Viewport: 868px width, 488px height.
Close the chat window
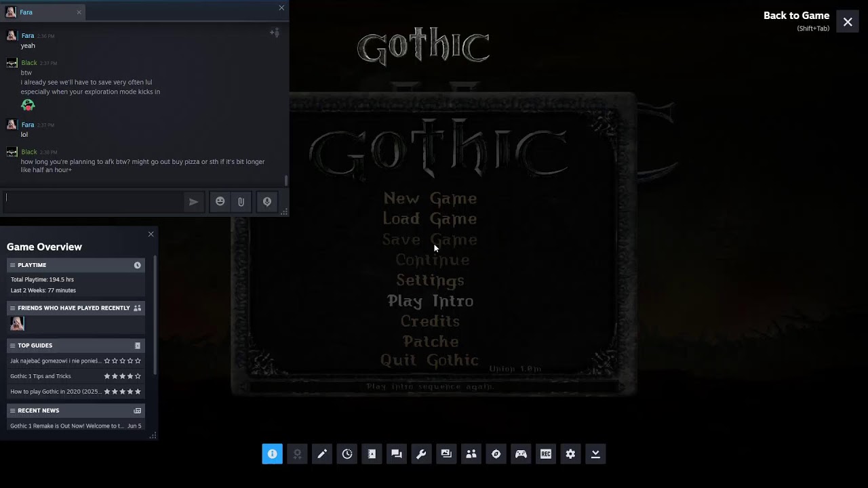tap(281, 8)
